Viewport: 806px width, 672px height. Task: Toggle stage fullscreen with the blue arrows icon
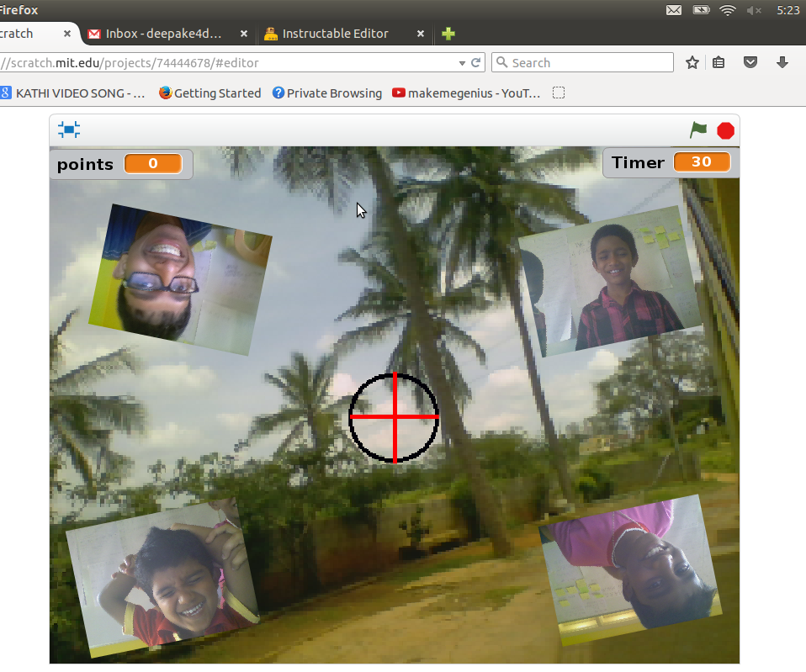pyautogui.click(x=68, y=130)
